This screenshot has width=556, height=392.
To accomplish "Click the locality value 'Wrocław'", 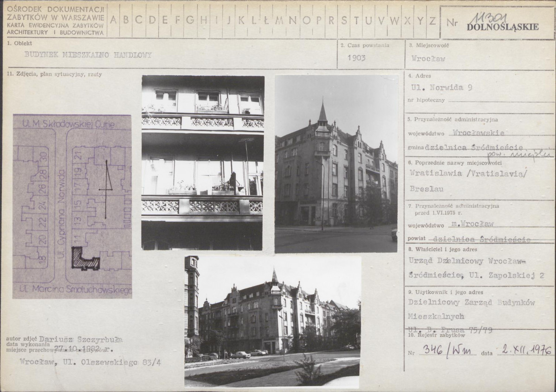I will [x=428, y=59].
